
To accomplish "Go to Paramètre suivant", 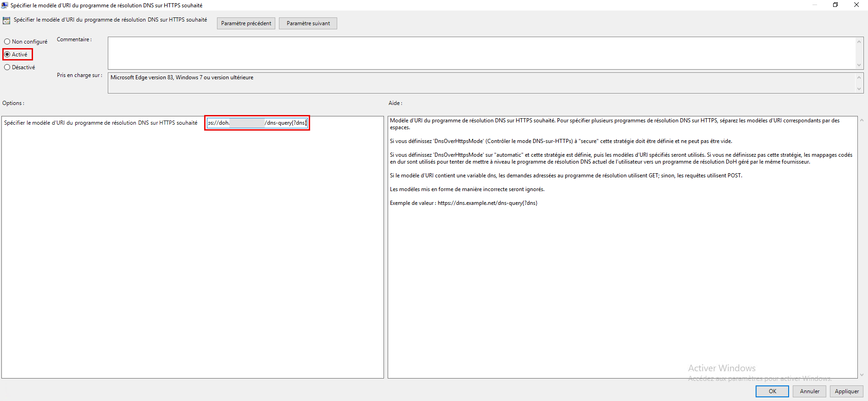I will (308, 23).
